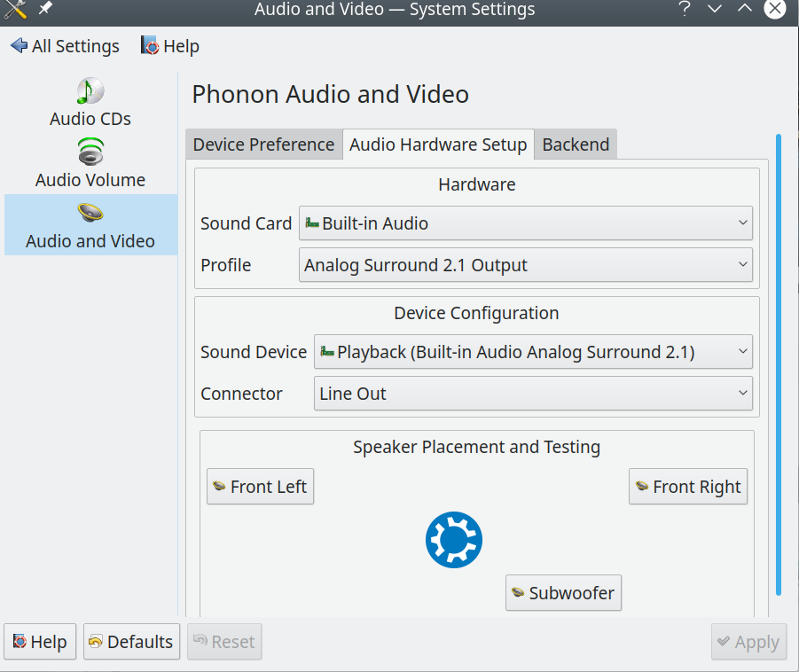Open the Audio CDs settings module
This screenshot has height=672, width=799.
90,103
